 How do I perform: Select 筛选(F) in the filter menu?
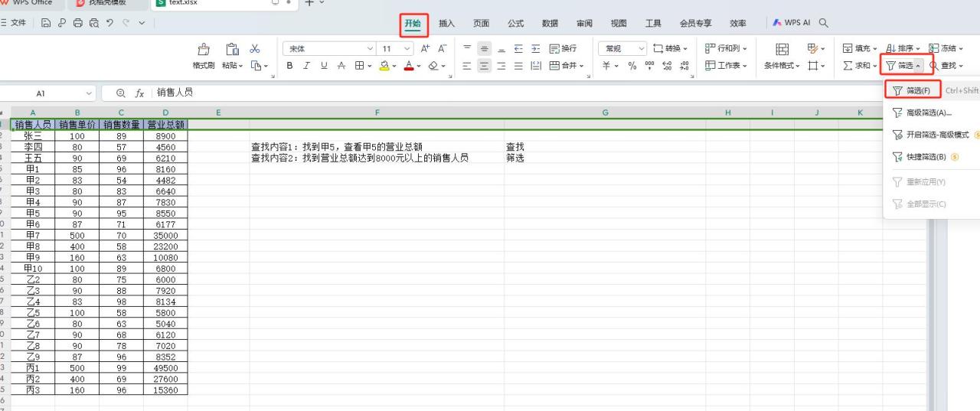point(932,90)
